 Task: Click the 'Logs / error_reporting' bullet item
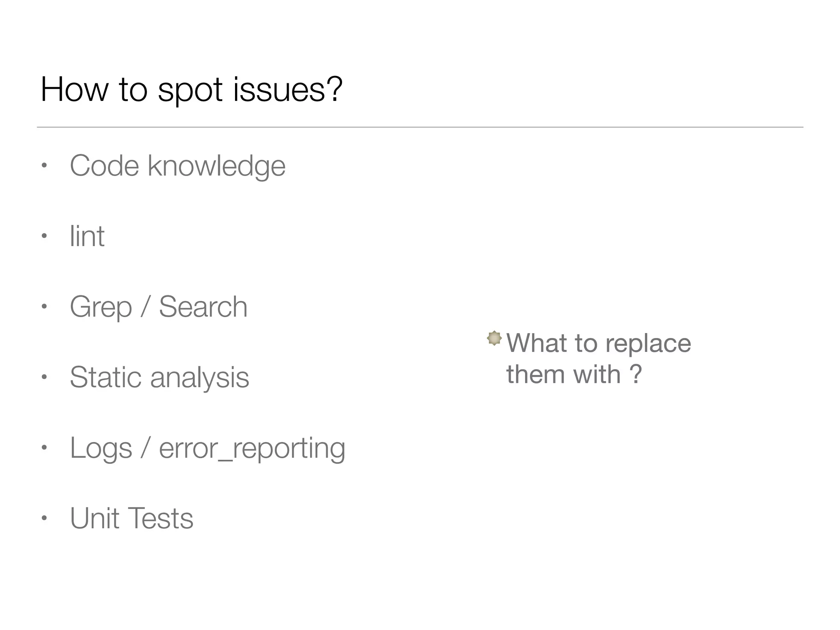pos(207,448)
